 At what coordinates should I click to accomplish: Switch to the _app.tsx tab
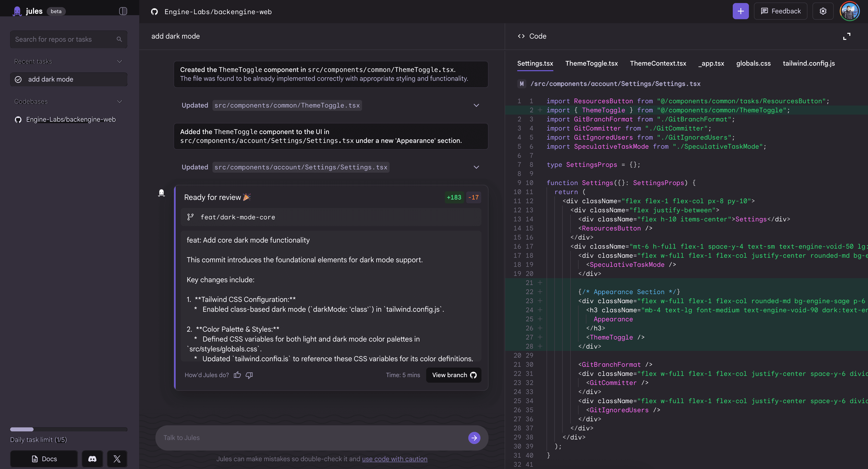click(711, 63)
